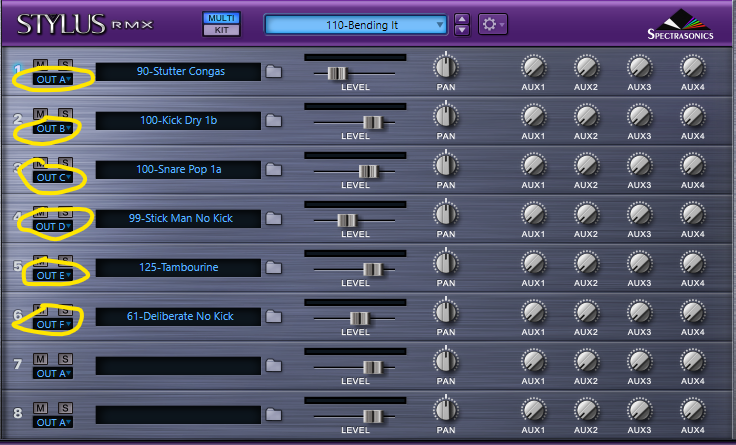Screen dimensions: 736x445
Task: Step to next multi with the arrow stepper
Action: coord(461,29)
